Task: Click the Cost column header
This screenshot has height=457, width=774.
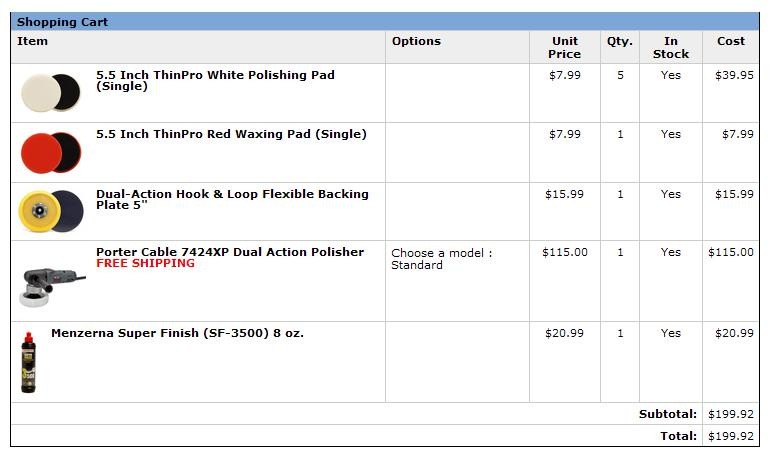Action: [731, 41]
